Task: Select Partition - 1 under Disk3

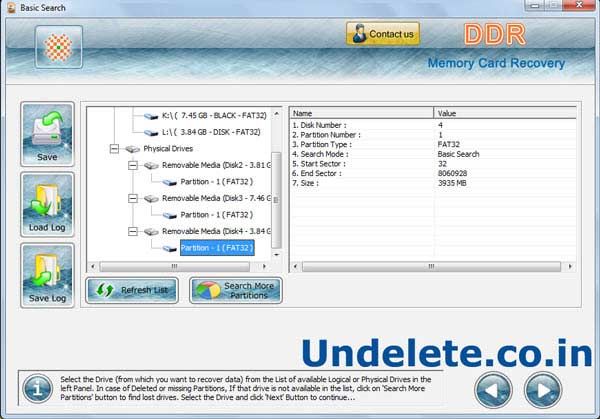Action: point(217,215)
